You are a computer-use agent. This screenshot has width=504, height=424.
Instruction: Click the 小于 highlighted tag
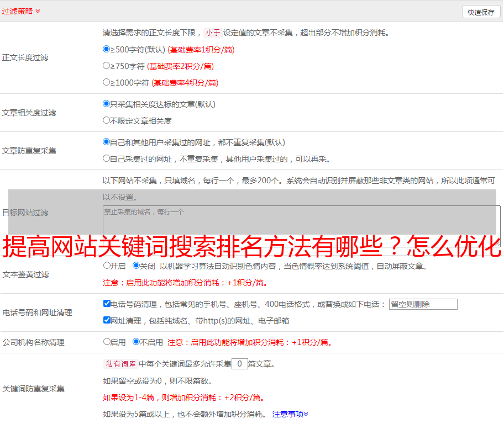pos(213,33)
